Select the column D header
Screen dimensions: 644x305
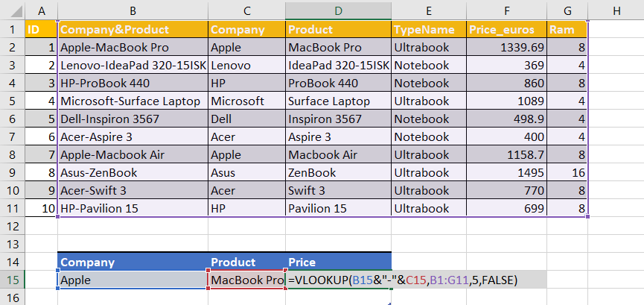338,10
